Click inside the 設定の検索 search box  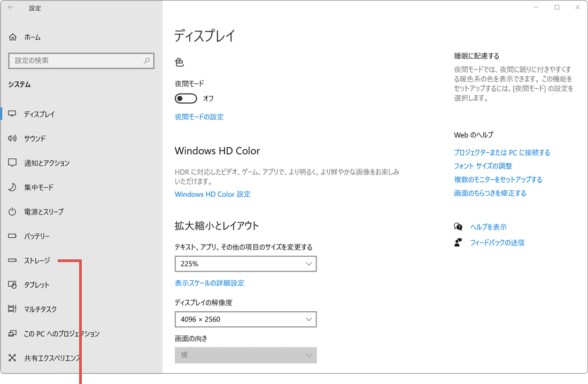click(x=81, y=60)
